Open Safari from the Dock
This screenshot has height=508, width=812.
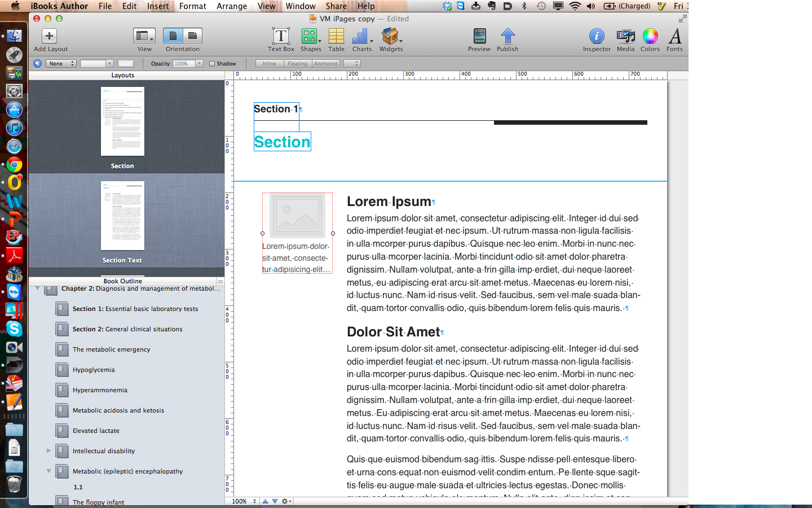[14, 147]
